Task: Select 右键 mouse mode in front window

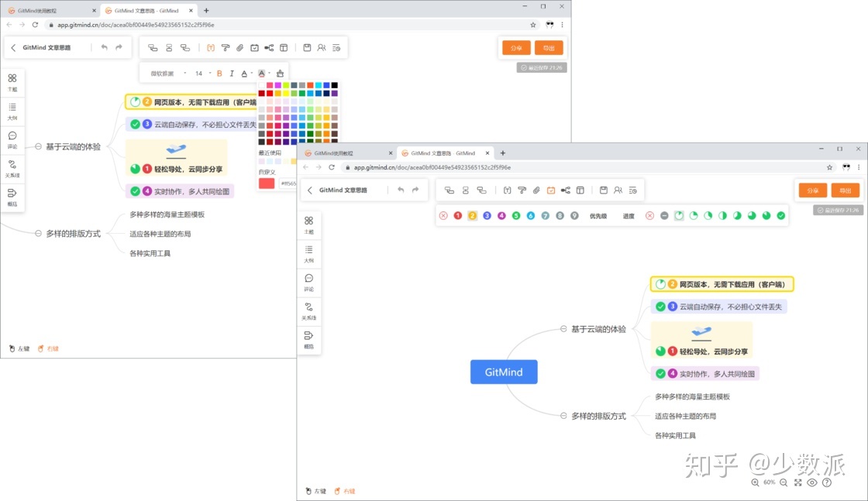Action: 344,491
